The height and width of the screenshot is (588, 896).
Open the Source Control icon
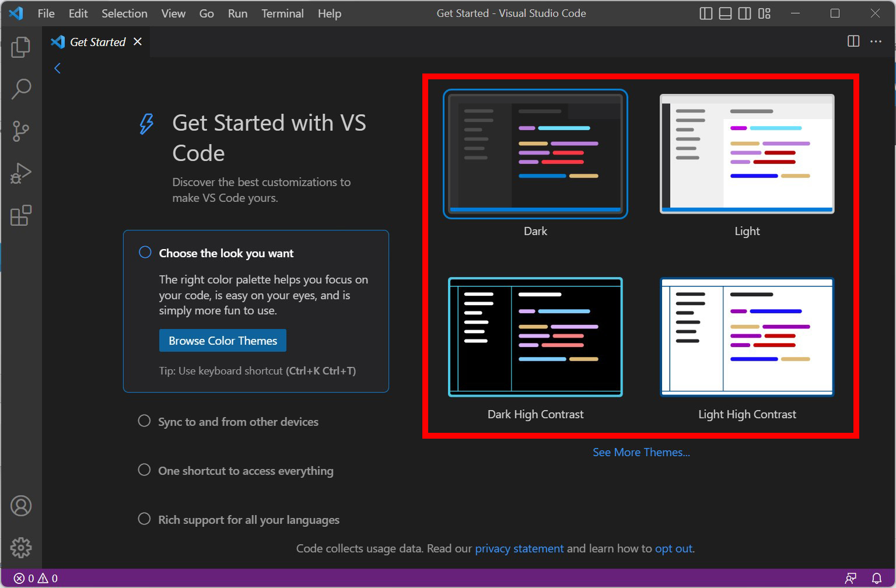tap(21, 131)
